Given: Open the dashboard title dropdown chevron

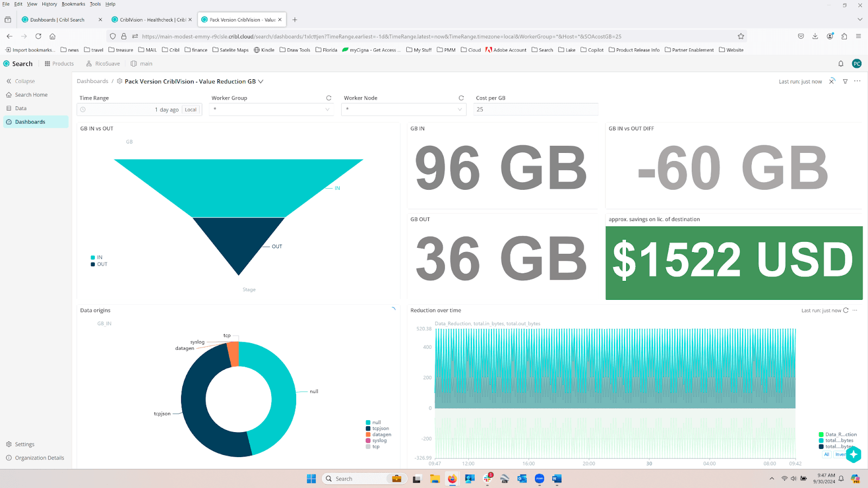Looking at the screenshot, I should [x=261, y=81].
